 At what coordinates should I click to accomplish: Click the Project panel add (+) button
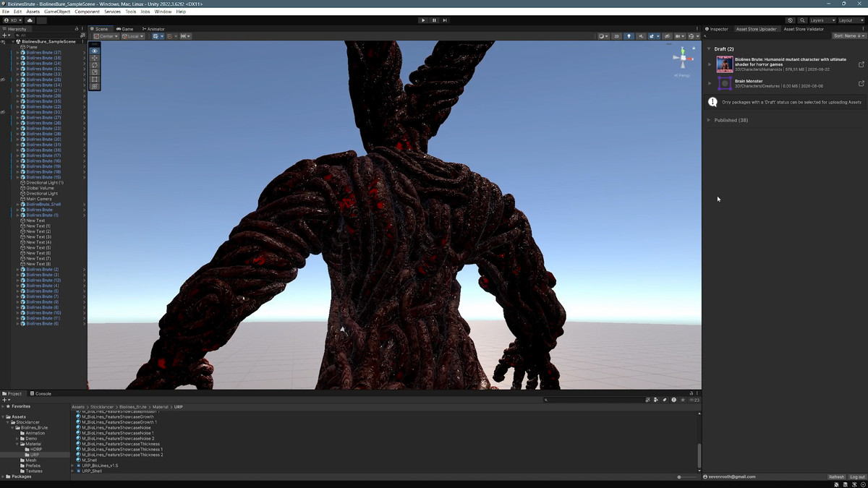(x=6, y=400)
